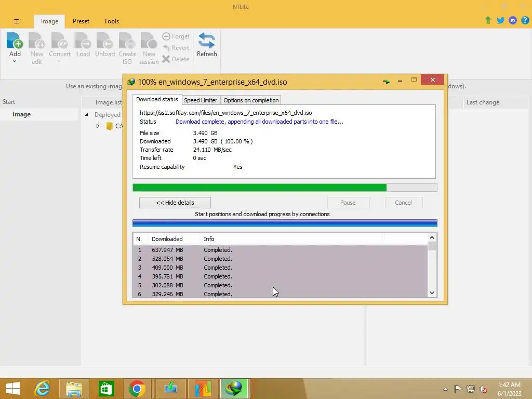This screenshot has width=532, height=399.
Task: Click the softlay.com download URL text
Action: click(225, 113)
